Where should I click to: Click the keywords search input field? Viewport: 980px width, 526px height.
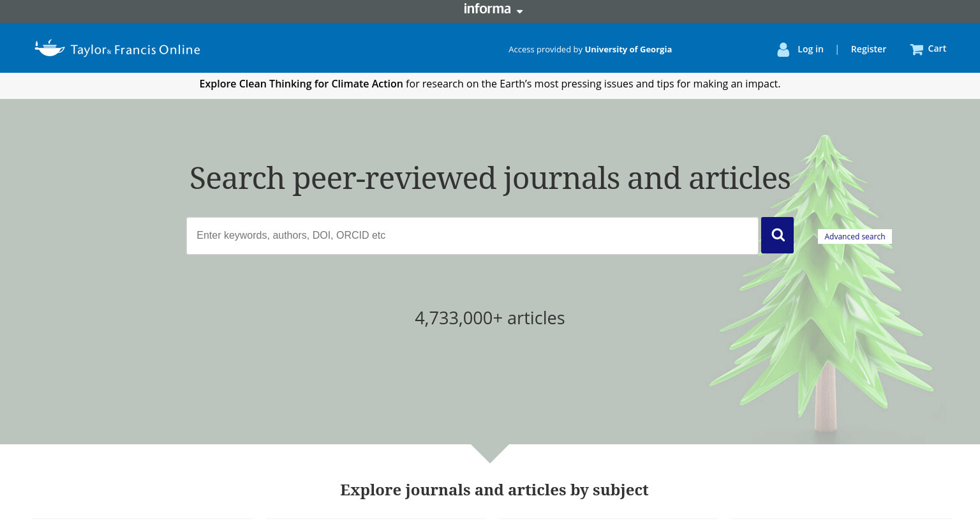tap(472, 236)
